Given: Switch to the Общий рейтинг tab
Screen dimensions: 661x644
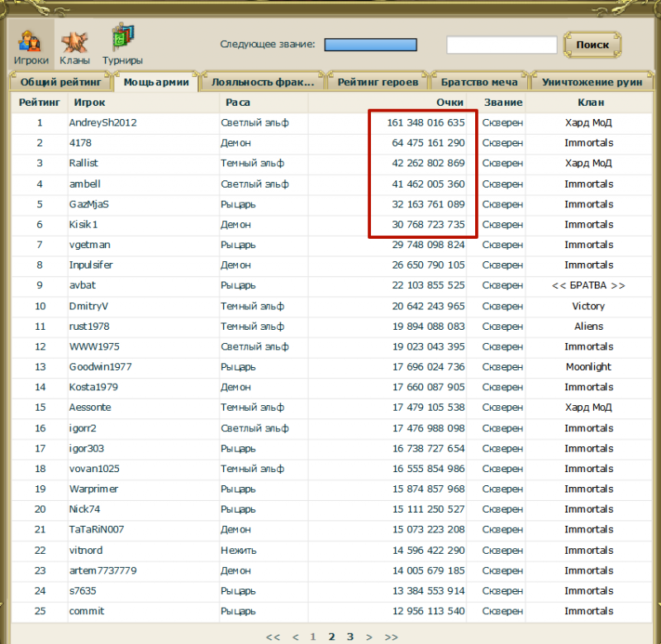Looking at the screenshot, I should [x=60, y=82].
